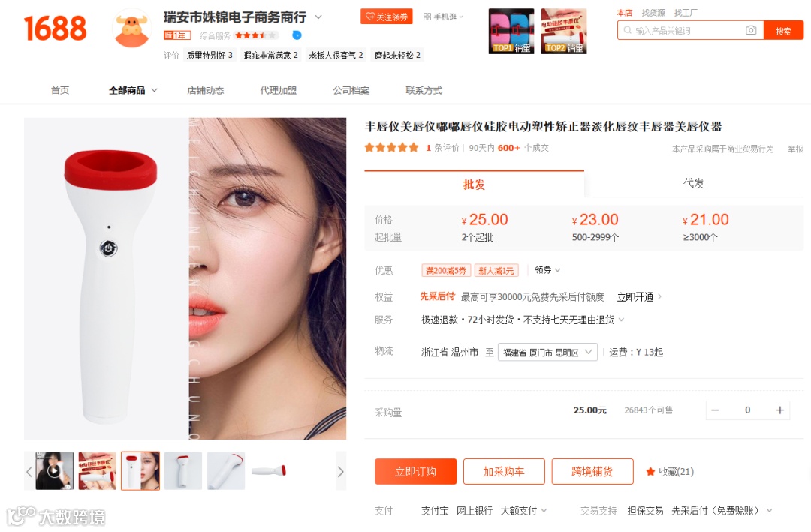The image size is (811, 532).
Task: Play the product video thumbnail
Action: point(54,470)
